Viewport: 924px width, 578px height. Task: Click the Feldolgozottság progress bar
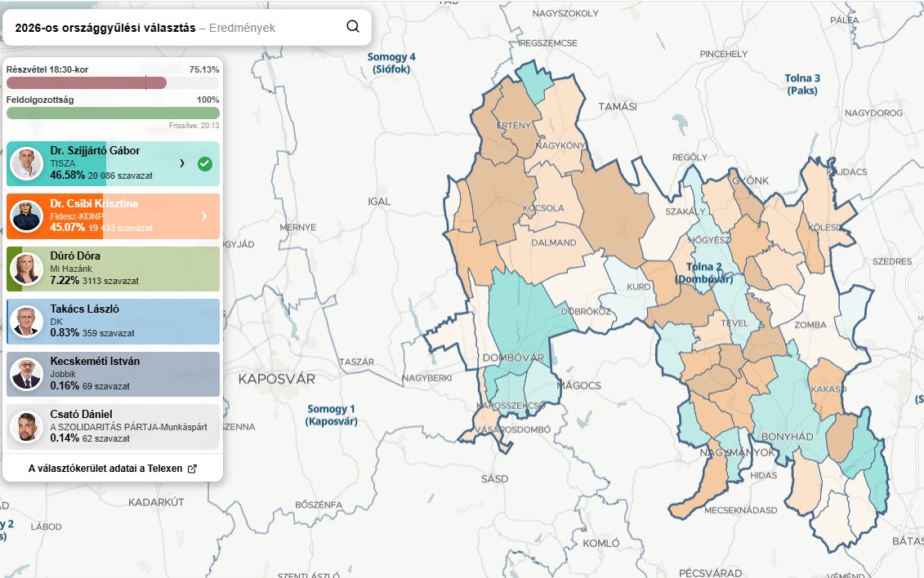(x=113, y=113)
